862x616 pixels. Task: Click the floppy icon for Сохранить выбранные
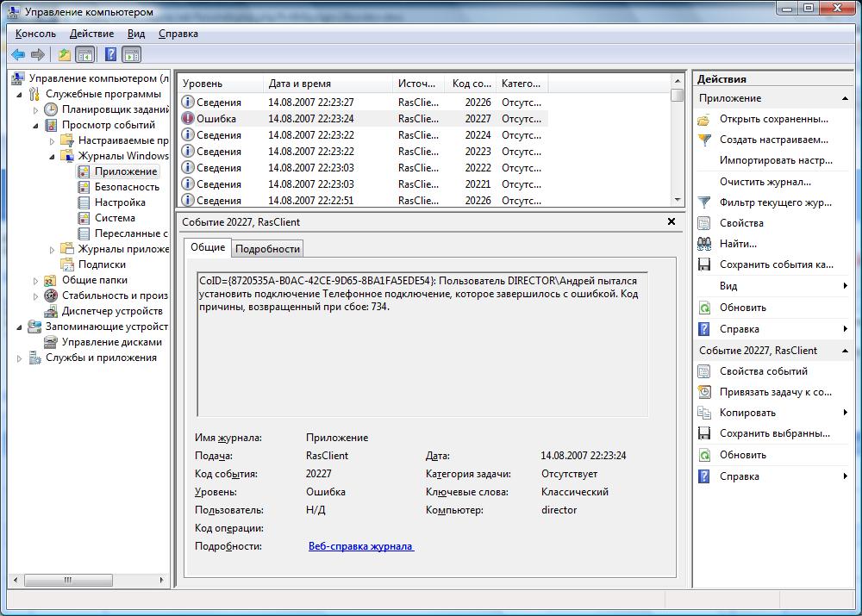704,433
